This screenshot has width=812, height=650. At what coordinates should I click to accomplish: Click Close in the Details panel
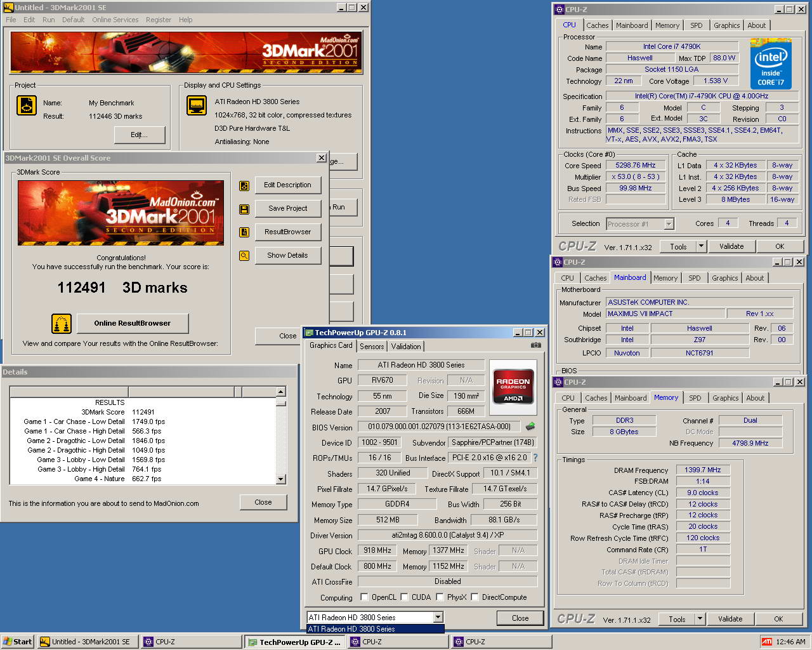(x=263, y=502)
